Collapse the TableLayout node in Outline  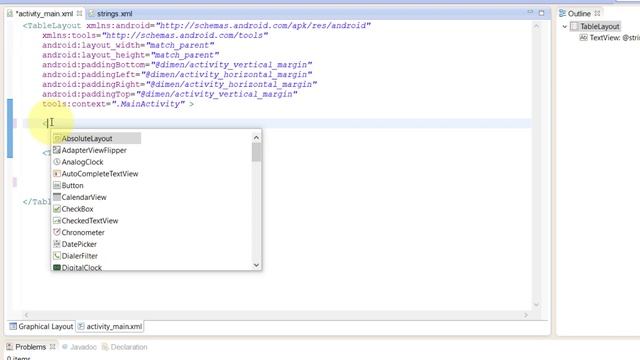pos(565,27)
